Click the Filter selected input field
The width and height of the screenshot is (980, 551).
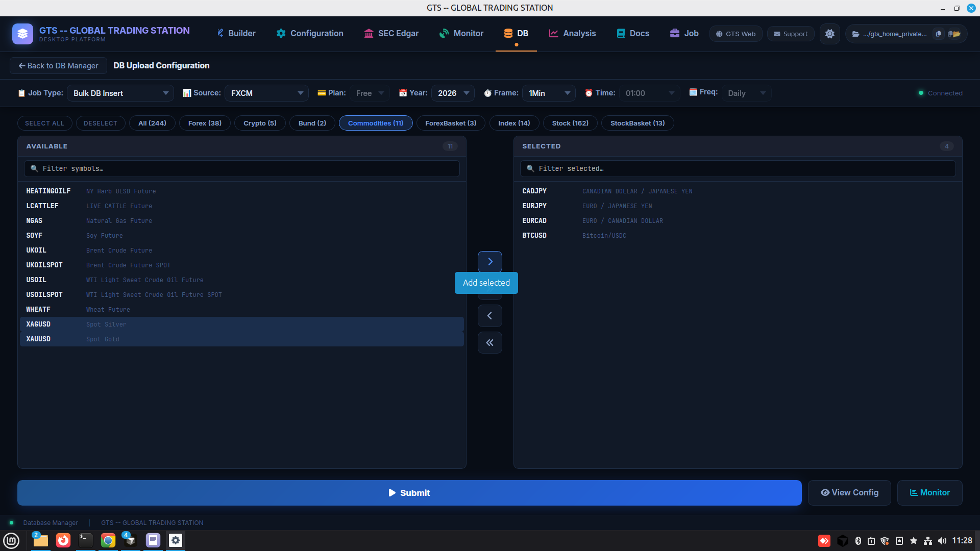pos(738,168)
